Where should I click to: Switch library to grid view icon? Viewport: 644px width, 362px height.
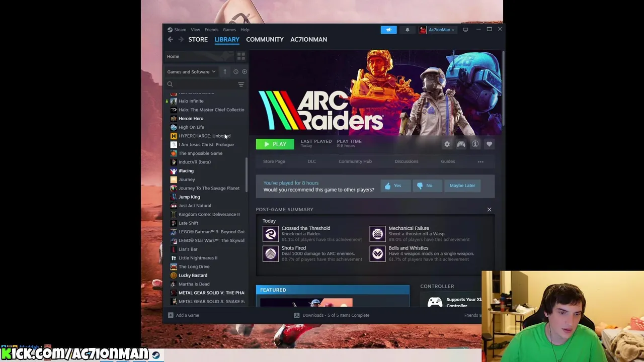click(x=241, y=56)
